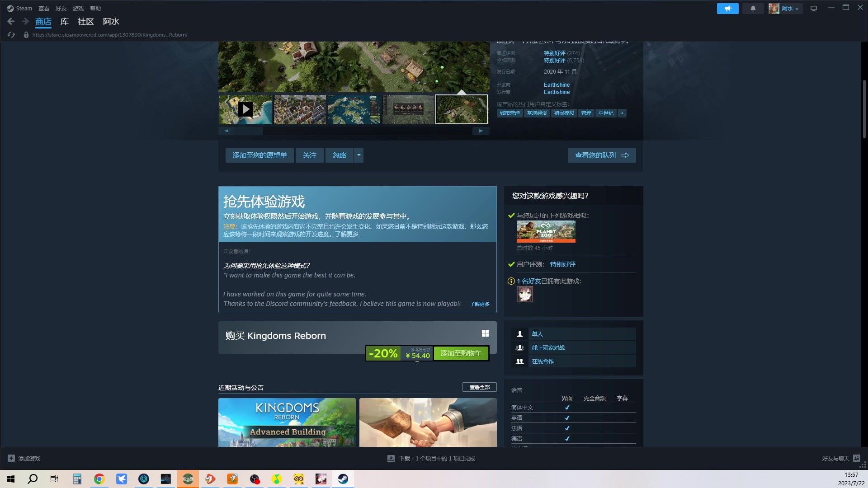
Task: Open Windows Start menu
Action: (11, 479)
